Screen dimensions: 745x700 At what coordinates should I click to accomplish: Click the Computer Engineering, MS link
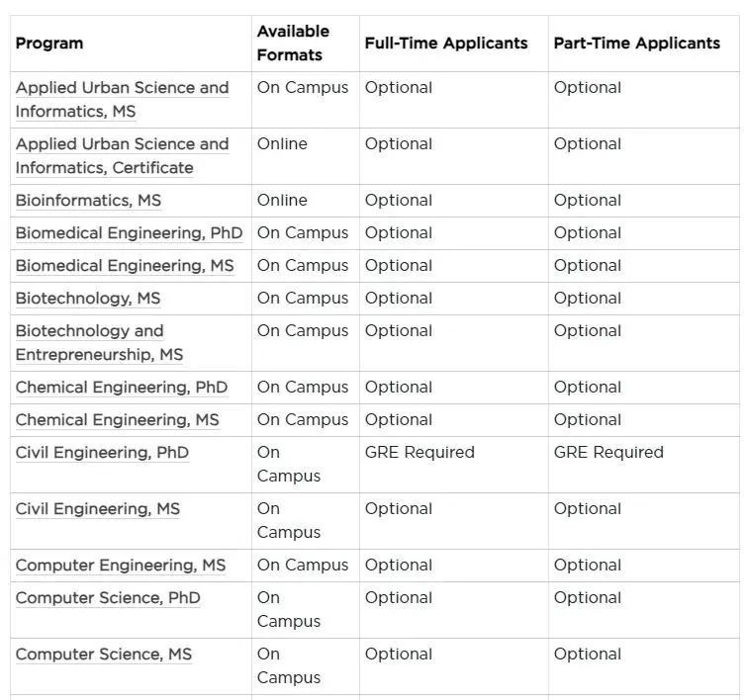pyautogui.click(x=121, y=566)
